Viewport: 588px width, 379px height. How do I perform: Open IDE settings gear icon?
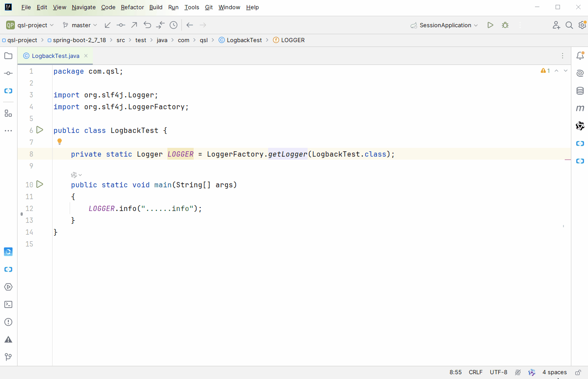click(x=582, y=25)
